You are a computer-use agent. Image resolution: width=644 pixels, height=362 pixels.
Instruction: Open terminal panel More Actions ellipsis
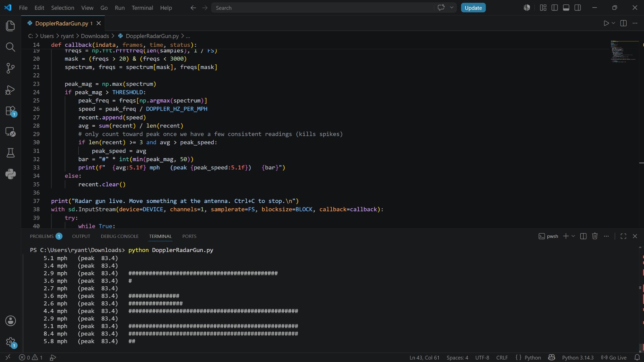(607, 236)
